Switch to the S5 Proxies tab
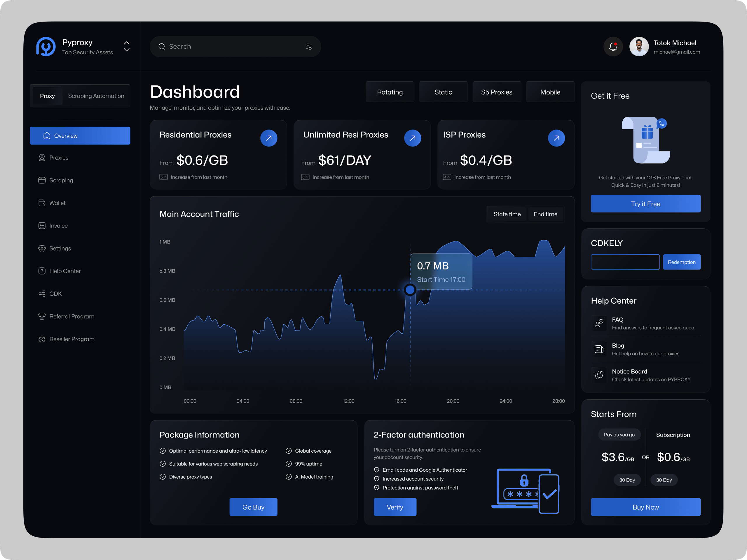 pyautogui.click(x=496, y=92)
